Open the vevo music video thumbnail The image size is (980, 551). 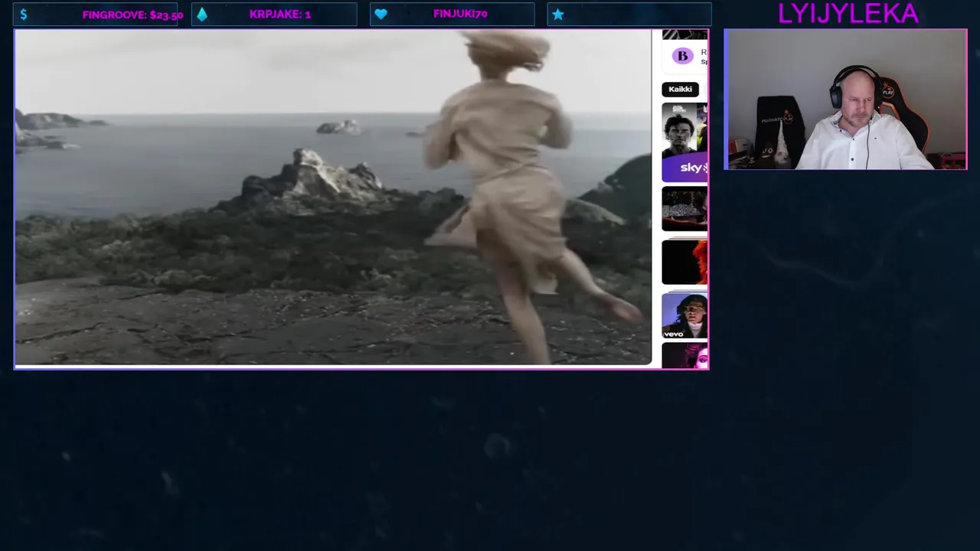tap(684, 315)
